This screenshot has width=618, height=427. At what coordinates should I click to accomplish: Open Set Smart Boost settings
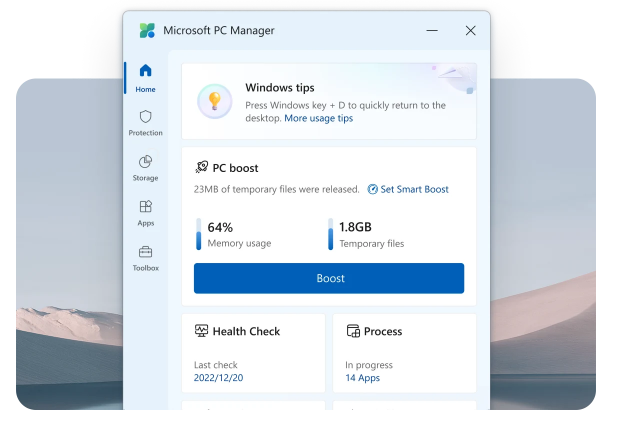[408, 189]
